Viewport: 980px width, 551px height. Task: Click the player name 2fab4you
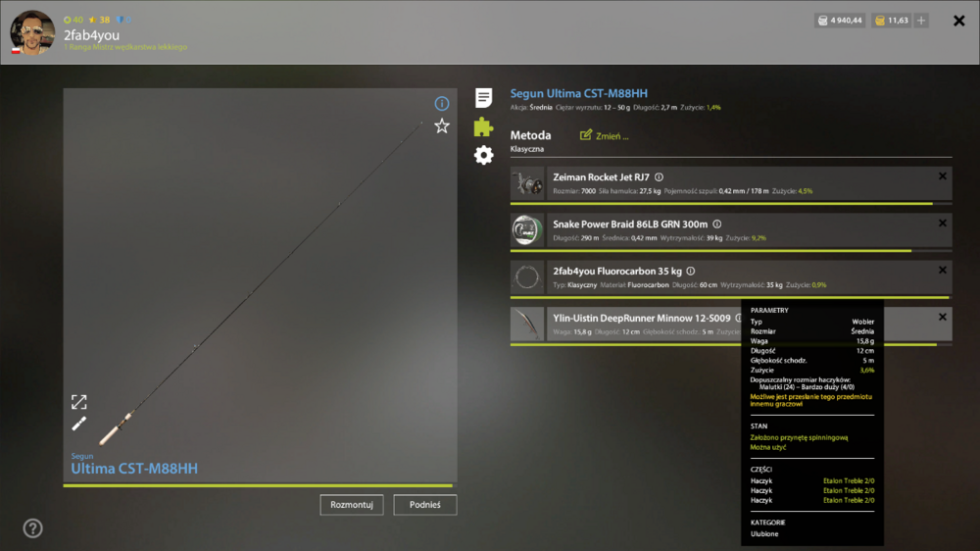[x=91, y=35]
